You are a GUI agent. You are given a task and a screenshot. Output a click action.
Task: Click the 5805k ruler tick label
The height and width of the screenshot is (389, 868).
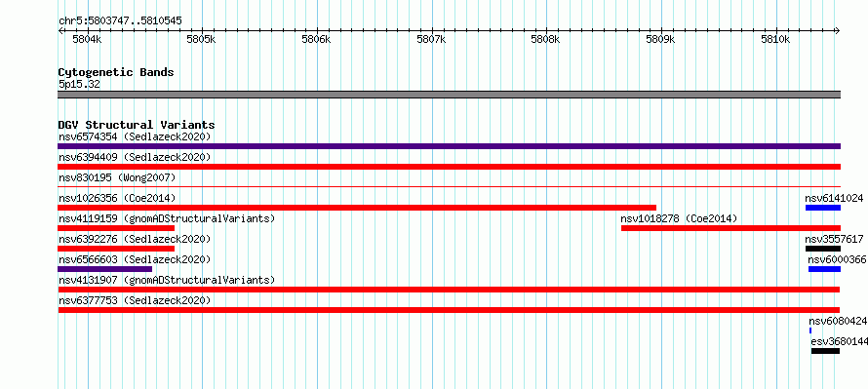pyautogui.click(x=201, y=40)
